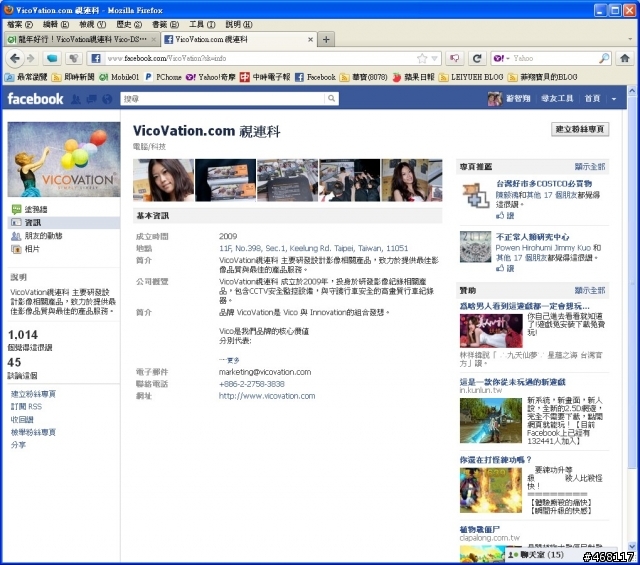Open Facebook messages icon
This screenshot has height=565, width=640.
tap(91, 99)
